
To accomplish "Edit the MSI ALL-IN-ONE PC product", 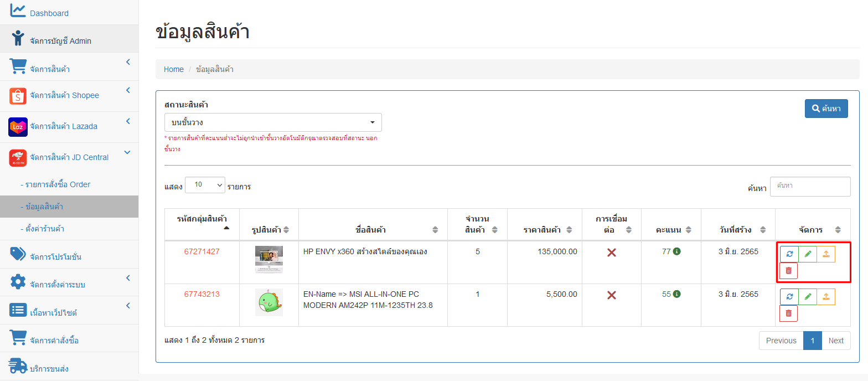I will (x=808, y=297).
